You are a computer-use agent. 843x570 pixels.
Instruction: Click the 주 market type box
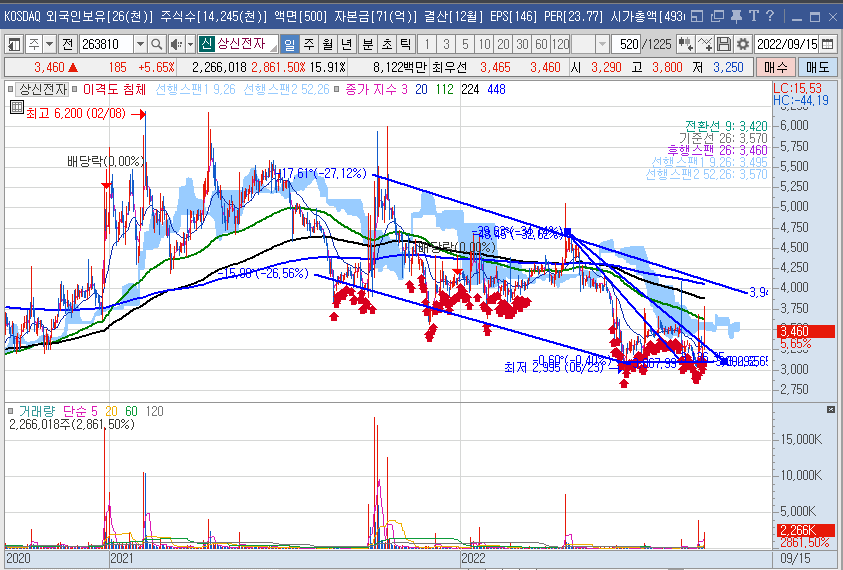pos(34,44)
